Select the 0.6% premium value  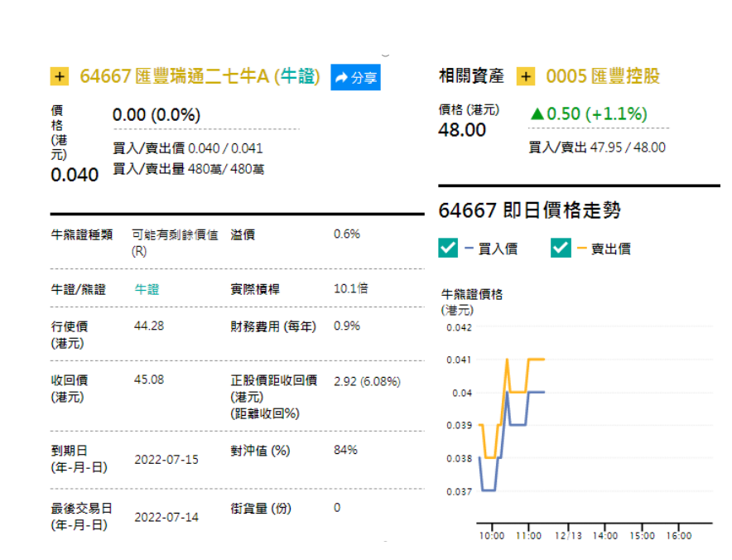point(347,234)
